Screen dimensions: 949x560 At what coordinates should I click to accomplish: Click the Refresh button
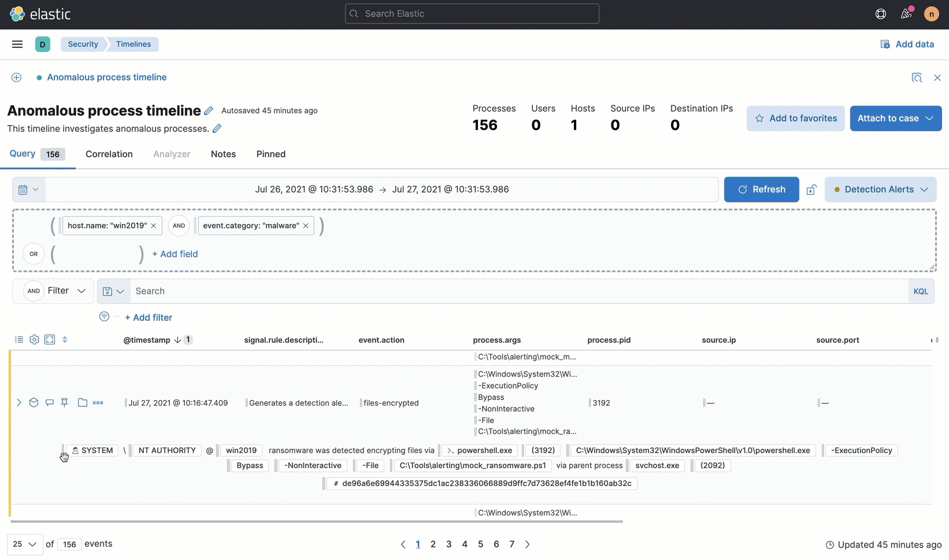tap(761, 189)
